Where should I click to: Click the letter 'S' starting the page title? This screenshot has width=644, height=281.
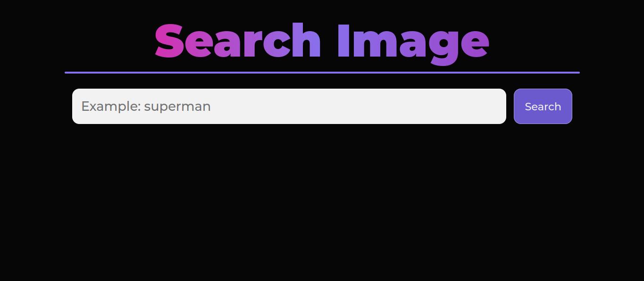[x=169, y=41]
